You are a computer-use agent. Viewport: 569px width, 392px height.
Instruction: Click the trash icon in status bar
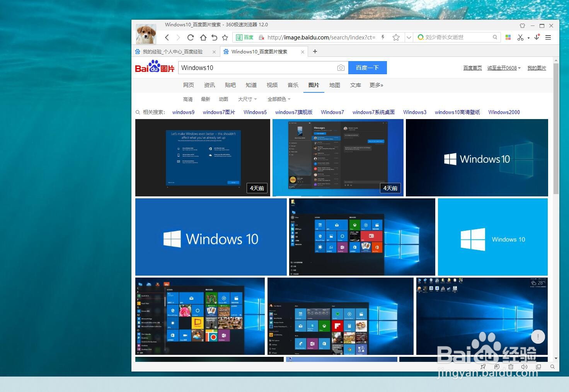tap(511, 366)
